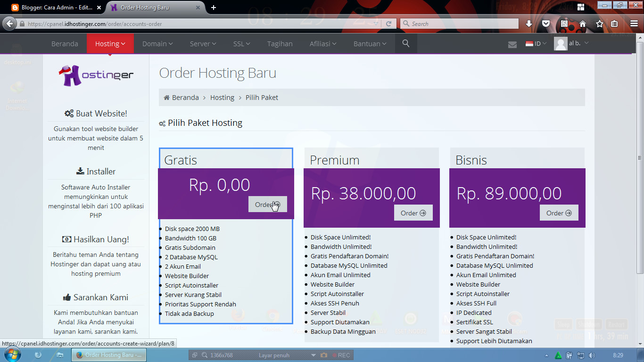The width and height of the screenshot is (644, 362).
Task: Click the Firefox Search box
Action: point(460,24)
